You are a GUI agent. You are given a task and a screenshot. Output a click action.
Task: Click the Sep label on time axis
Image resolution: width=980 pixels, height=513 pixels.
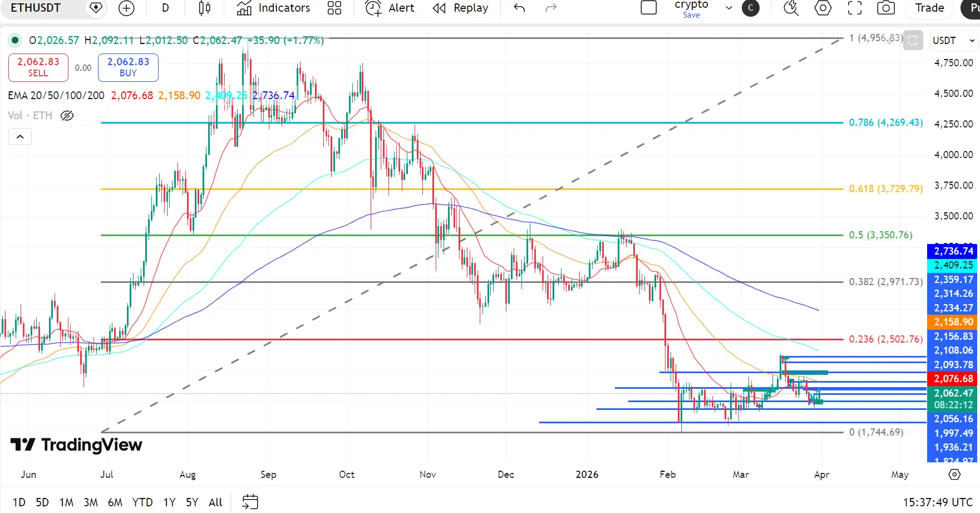coord(268,475)
